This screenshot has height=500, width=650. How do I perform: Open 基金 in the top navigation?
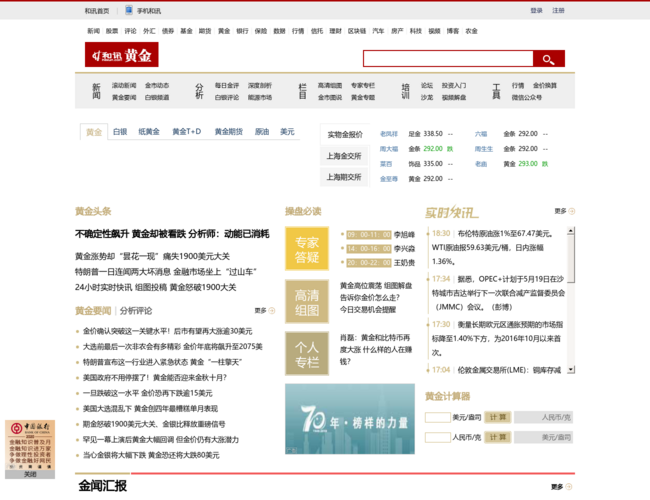[x=187, y=31]
